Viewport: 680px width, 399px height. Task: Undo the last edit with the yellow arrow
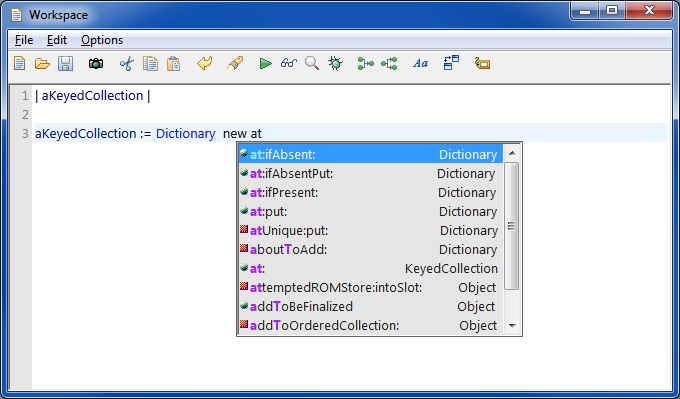(x=204, y=63)
